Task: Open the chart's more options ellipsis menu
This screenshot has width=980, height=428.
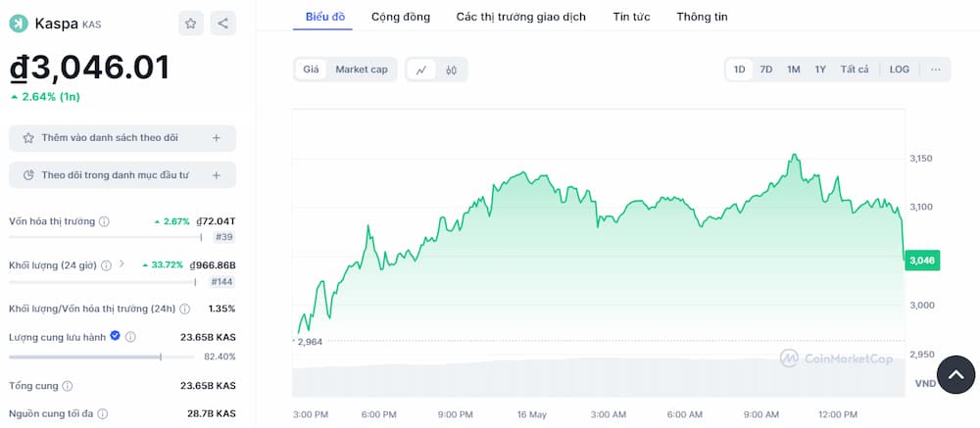Action: pos(936,70)
